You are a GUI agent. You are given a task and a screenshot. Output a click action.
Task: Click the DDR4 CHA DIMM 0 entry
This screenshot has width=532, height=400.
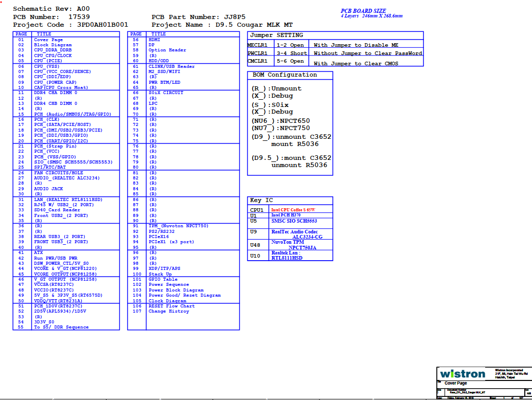coord(55,93)
